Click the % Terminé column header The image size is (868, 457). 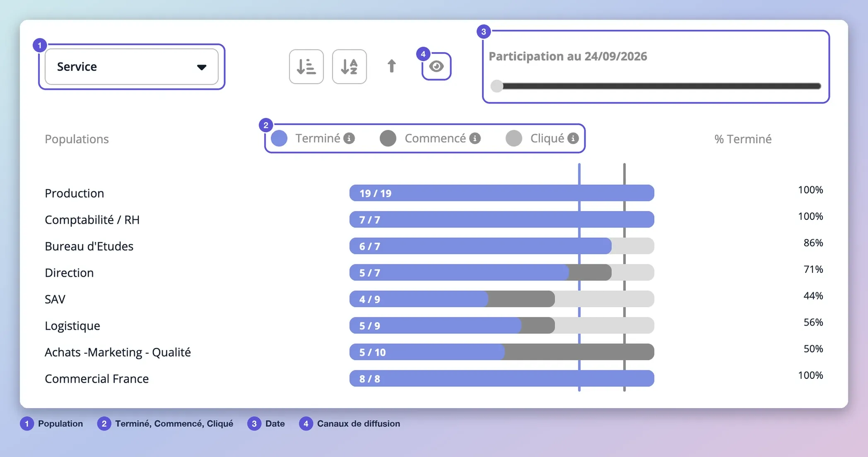click(x=743, y=139)
